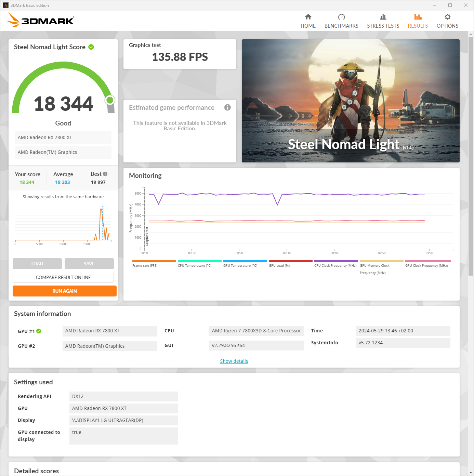Click the orange Frame rate color bar
This screenshot has width=474, height=476.
click(x=154, y=261)
